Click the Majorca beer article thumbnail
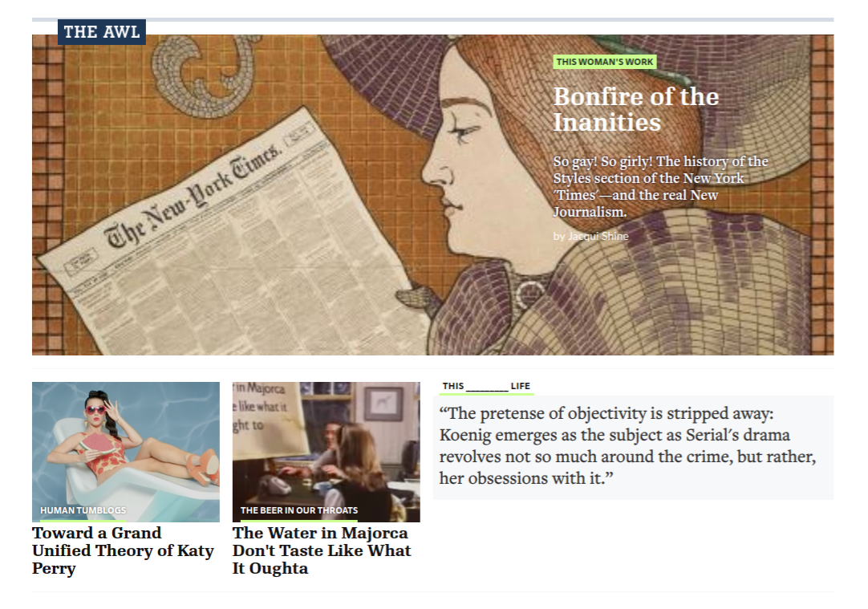Viewport: 868px width, 609px height. 326,452
